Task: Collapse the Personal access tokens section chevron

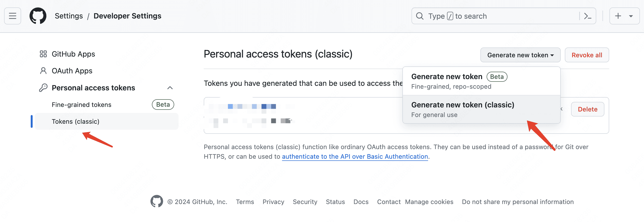Action: pos(170,88)
